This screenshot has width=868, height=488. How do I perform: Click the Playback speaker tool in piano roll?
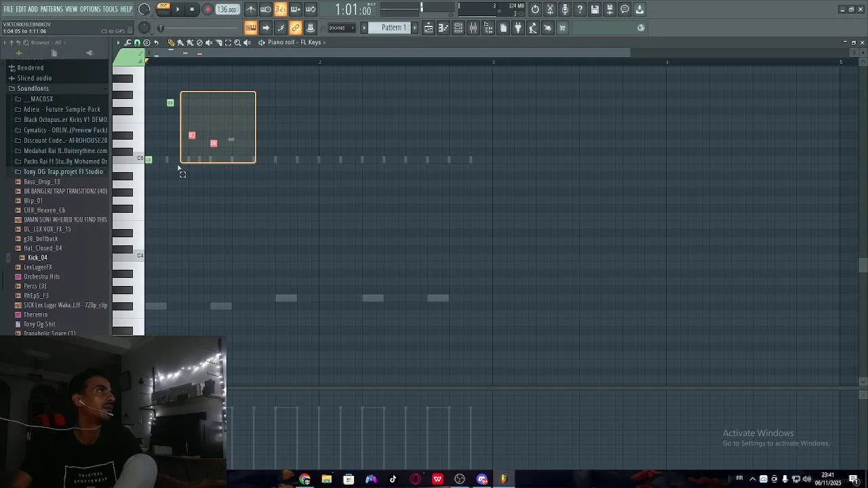(x=247, y=43)
